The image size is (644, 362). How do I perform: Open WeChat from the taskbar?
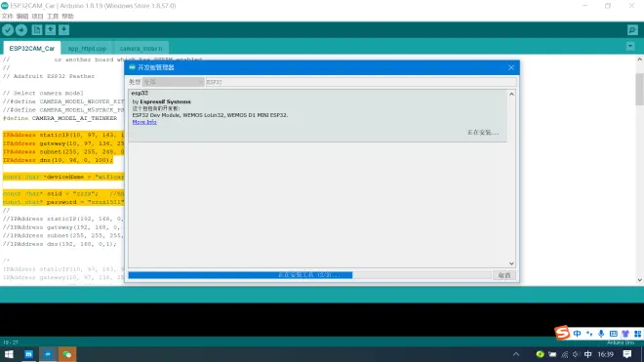coord(67,354)
